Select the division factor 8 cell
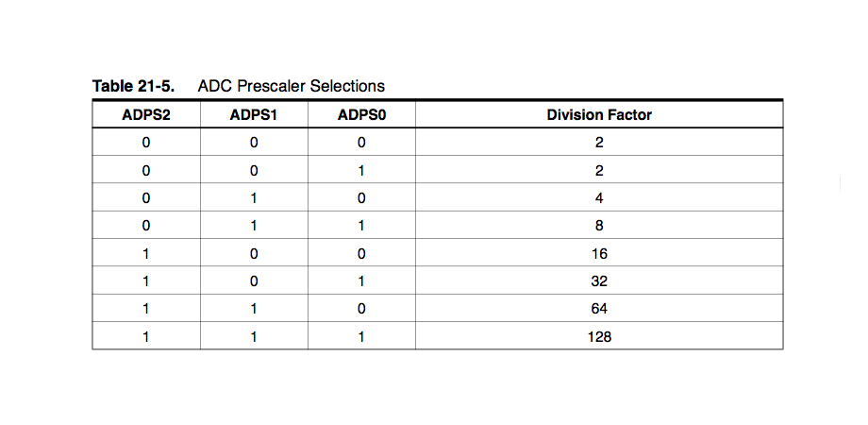 click(599, 226)
